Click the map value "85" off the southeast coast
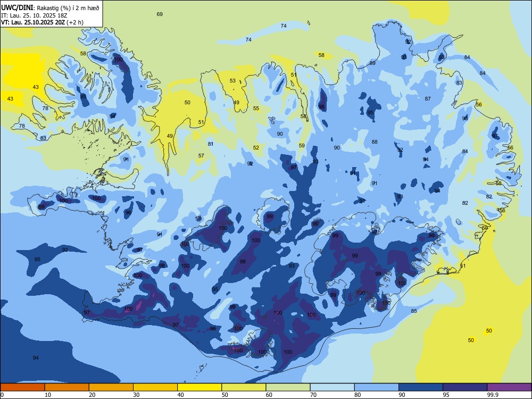 (414, 311)
